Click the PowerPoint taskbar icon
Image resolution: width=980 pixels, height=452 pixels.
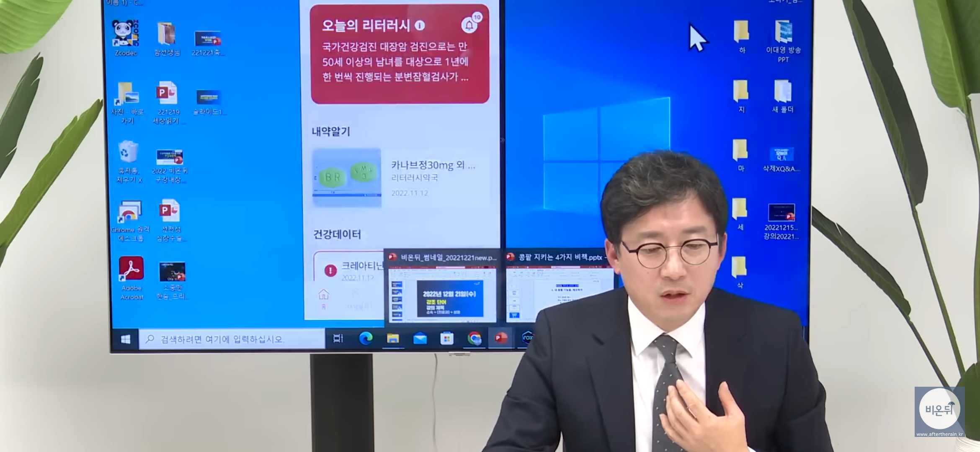501,338
